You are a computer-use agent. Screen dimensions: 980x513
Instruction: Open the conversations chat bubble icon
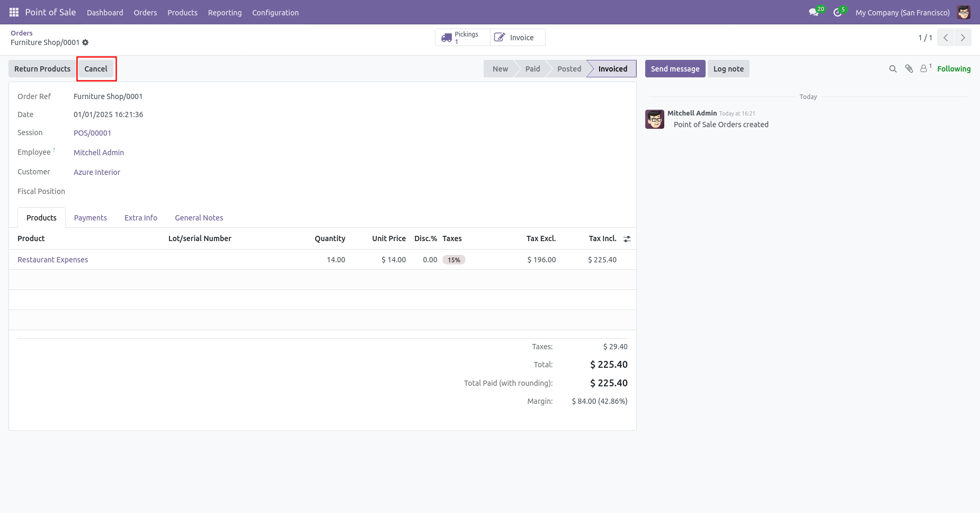814,12
